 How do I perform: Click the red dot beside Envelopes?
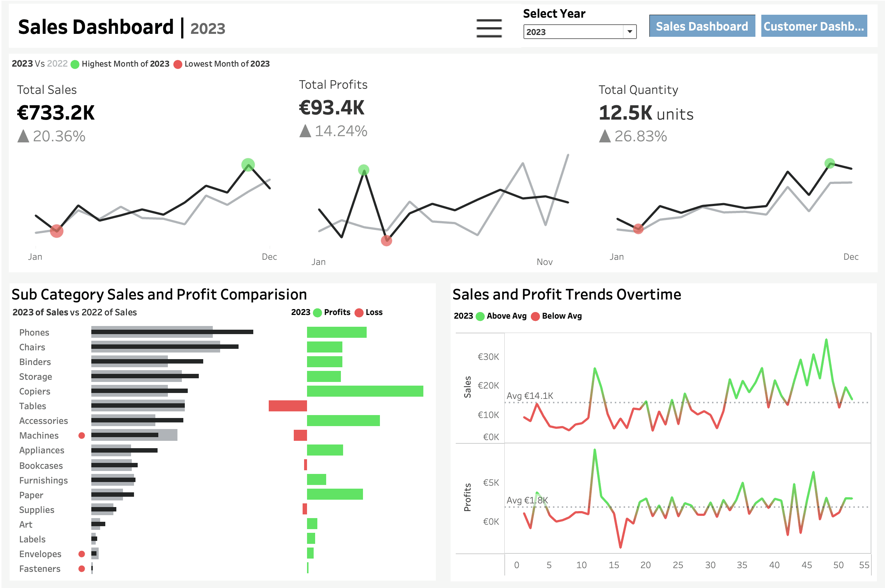[81, 554]
